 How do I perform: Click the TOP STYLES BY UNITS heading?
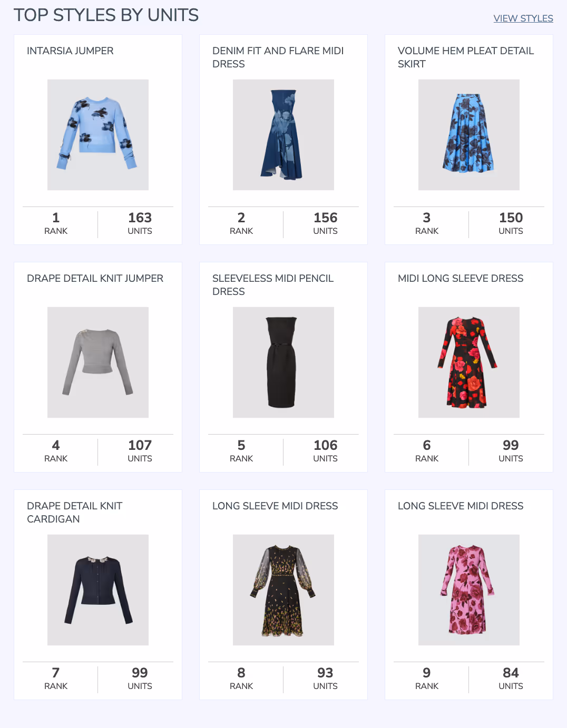(x=106, y=15)
